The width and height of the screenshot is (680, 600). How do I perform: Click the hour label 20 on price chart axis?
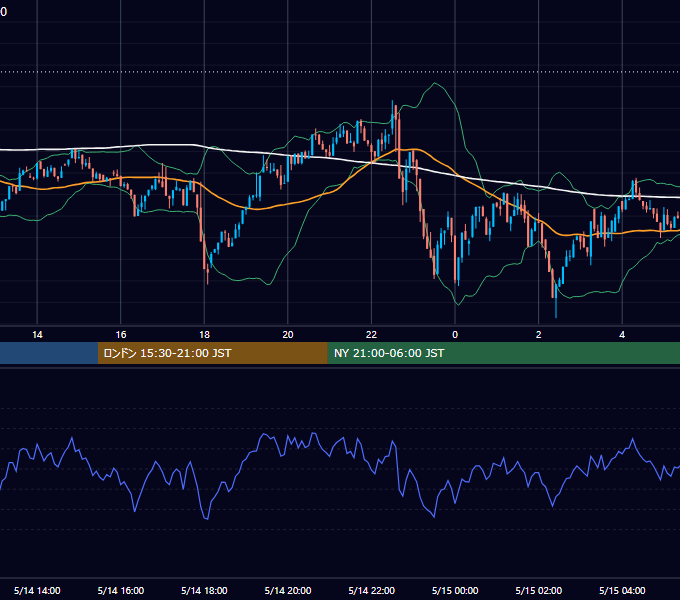coord(288,335)
